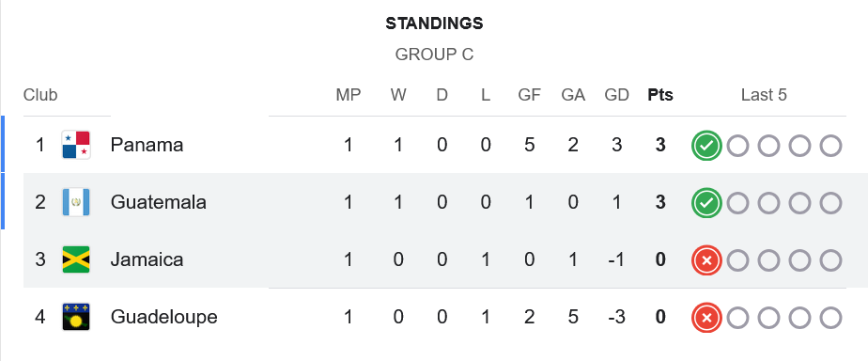
Task: Open the Panama team link
Action: pos(147,145)
